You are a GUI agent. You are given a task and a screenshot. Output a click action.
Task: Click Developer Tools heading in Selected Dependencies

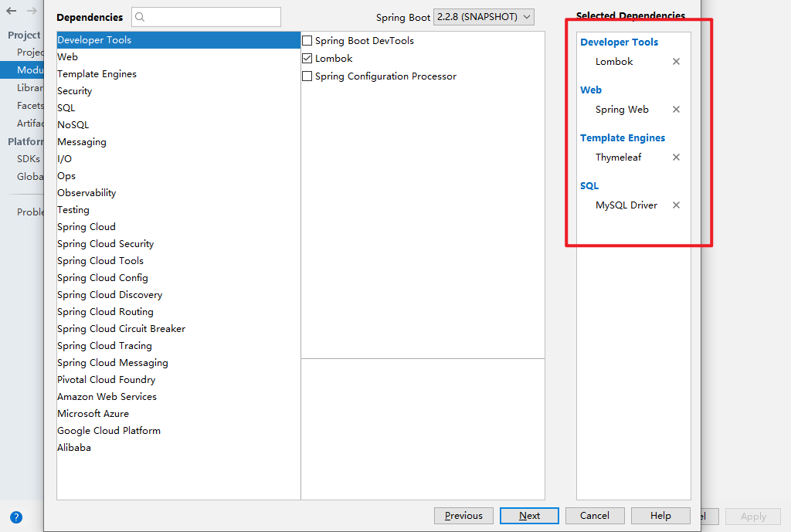(619, 42)
